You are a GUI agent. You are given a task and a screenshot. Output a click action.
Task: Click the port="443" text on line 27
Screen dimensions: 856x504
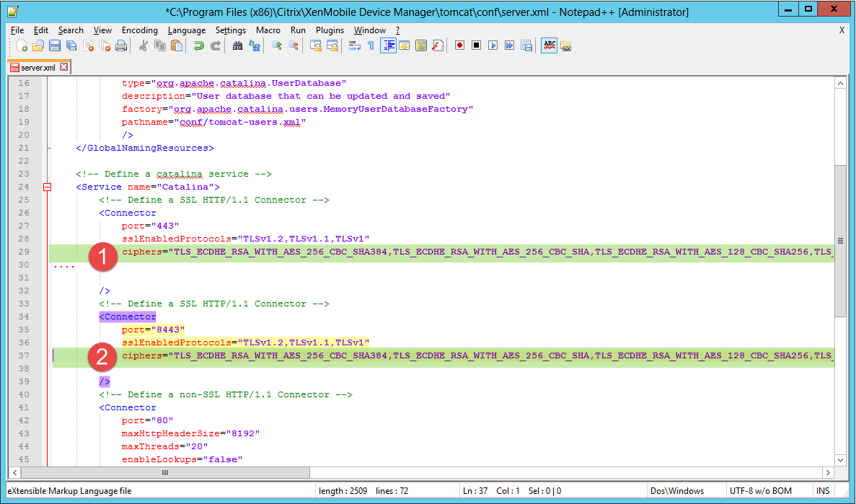[151, 226]
